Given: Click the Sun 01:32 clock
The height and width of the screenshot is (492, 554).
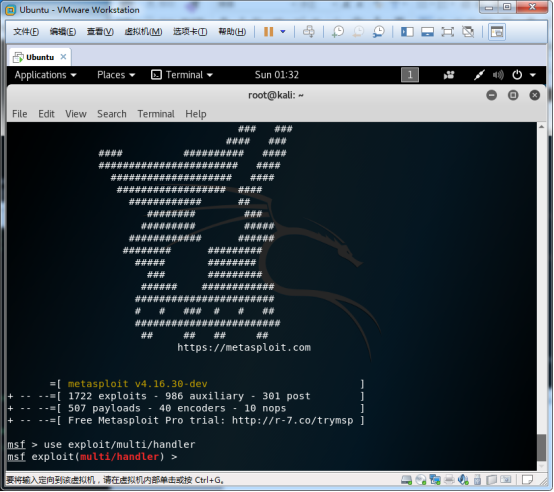Looking at the screenshot, I should coord(277,75).
